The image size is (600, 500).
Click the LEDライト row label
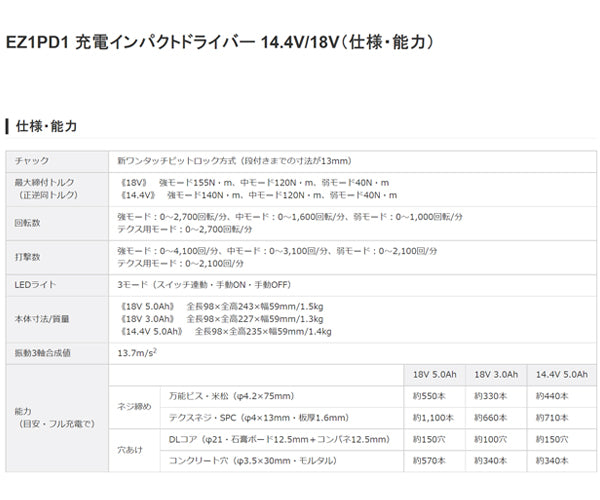coord(35,285)
